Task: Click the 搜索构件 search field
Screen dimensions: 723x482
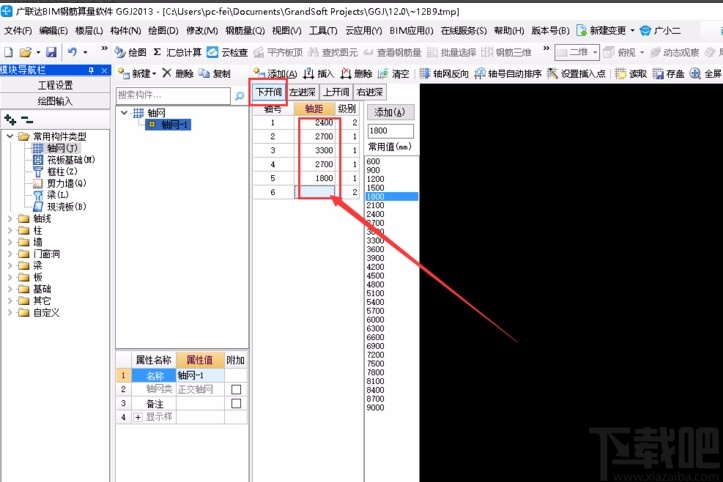Action: pyautogui.click(x=173, y=95)
